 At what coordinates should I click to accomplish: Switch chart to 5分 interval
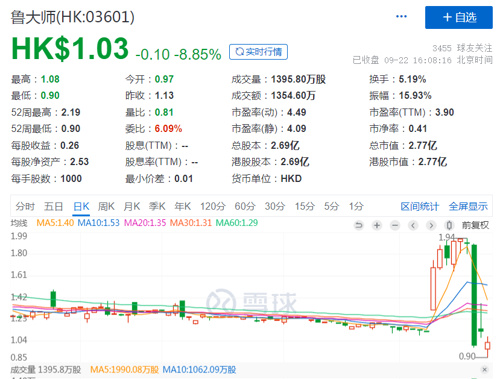(x=331, y=206)
